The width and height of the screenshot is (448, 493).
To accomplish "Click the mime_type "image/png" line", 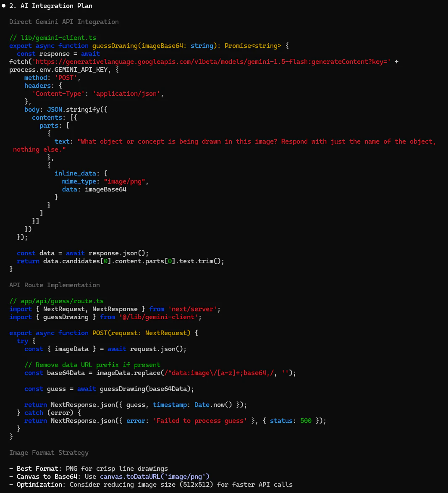I will click(x=105, y=181).
